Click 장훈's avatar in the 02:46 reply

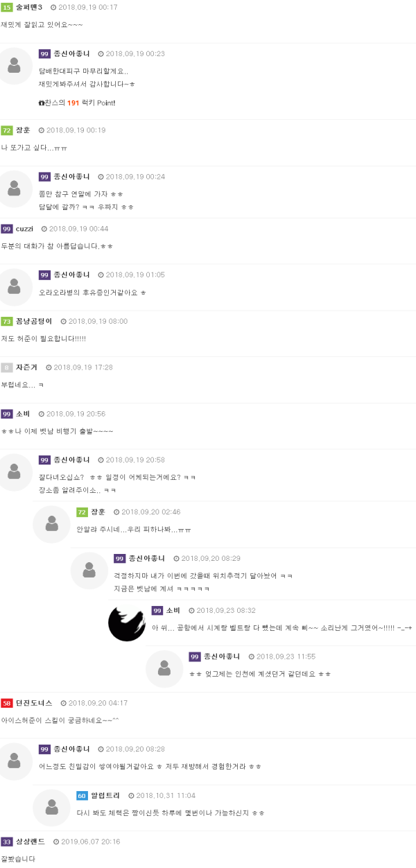pyautogui.click(x=51, y=524)
